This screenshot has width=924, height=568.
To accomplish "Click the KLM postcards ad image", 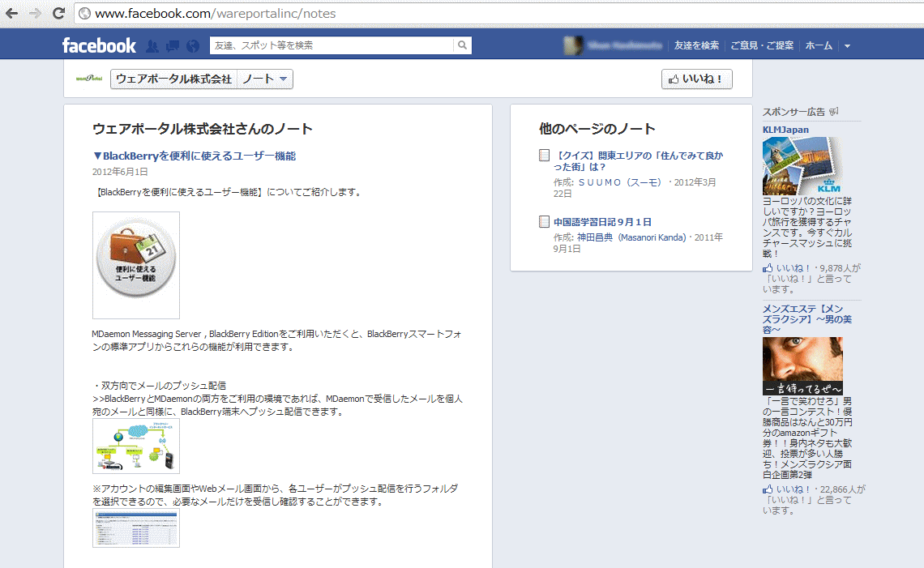I will pos(802,166).
